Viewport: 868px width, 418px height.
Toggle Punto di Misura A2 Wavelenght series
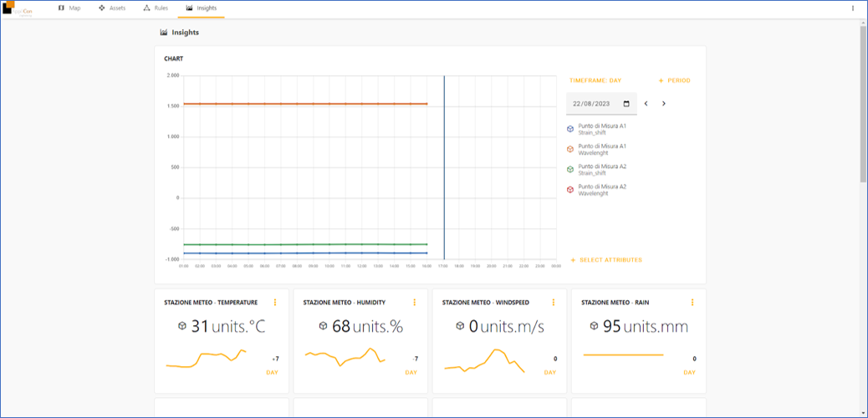[570, 190]
